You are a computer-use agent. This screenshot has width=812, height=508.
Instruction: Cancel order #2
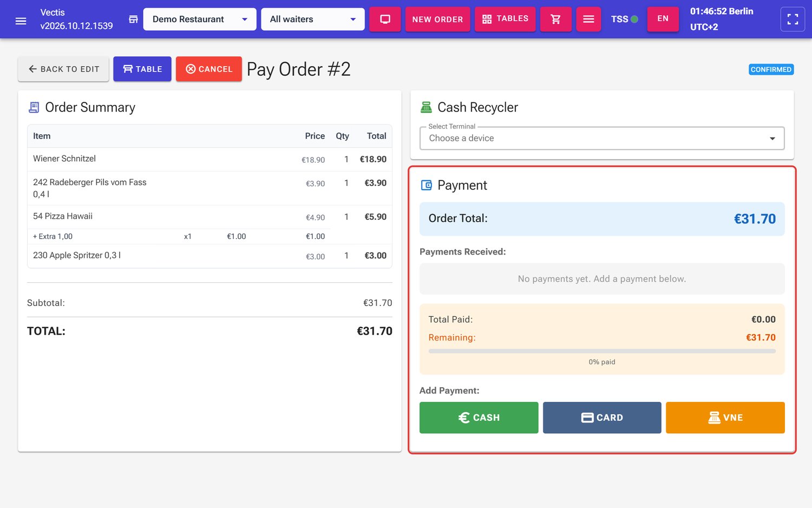[209, 69]
